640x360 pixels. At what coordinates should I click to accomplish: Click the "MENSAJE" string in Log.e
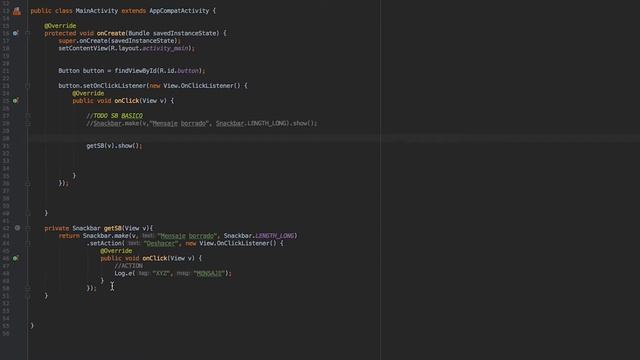point(209,273)
